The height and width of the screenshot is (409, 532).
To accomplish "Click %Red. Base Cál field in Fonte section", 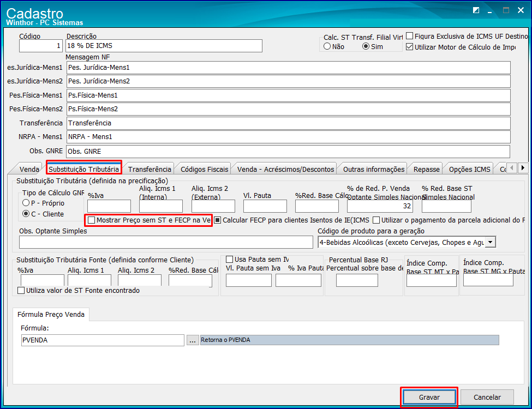I will click(190, 280).
